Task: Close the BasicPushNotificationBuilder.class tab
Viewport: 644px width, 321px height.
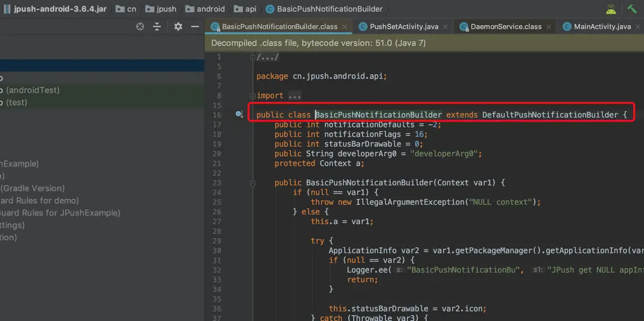Action: [x=345, y=27]
